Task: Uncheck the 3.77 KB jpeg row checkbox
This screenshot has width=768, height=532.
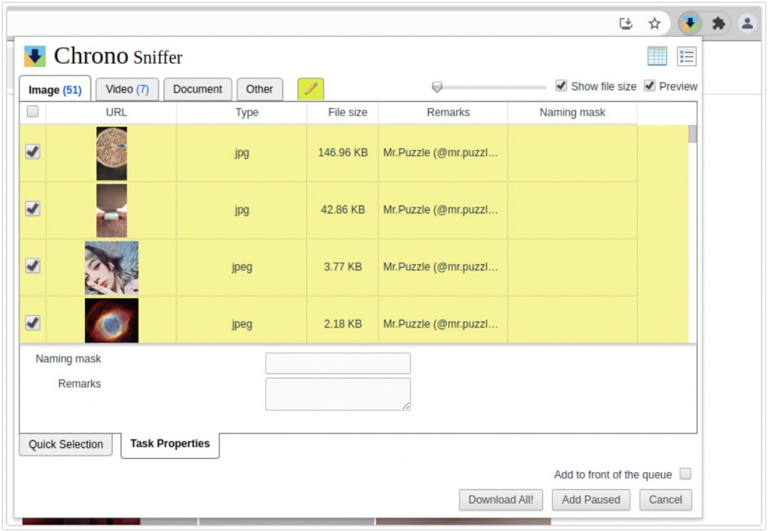Action: pos(33,266)
